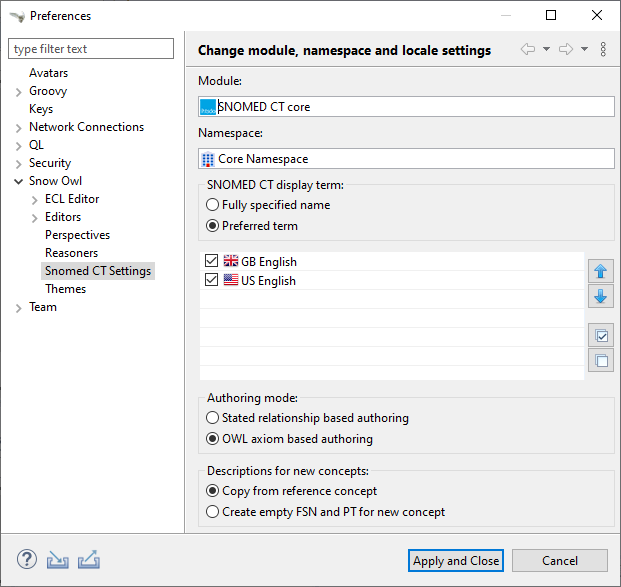Uncheck the US English checkbox

pos(211,281)
